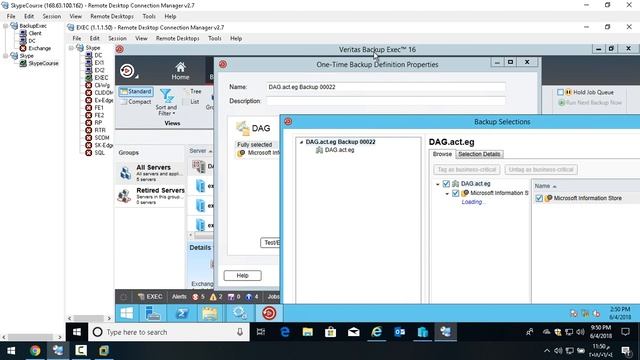
Task: Open View menu in inner RDCMan window
Action: tap(141, 38)
